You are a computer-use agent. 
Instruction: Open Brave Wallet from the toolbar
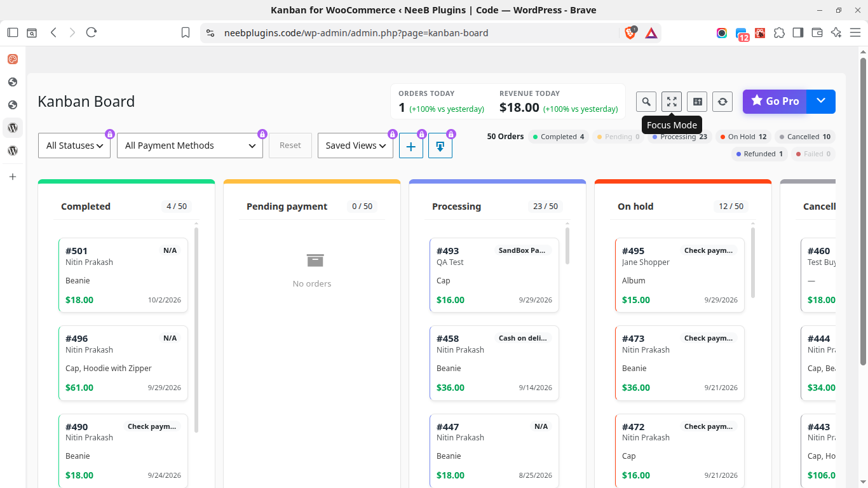click(x=817, y=32)
